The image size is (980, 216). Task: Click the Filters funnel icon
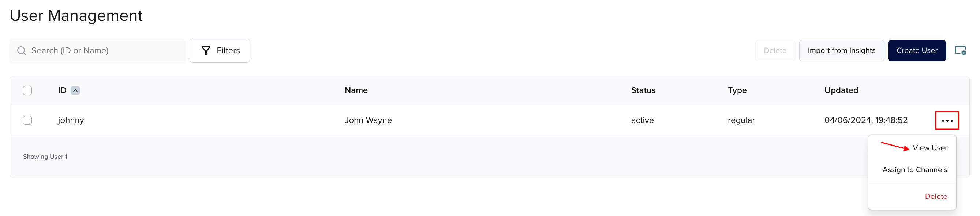(205, 50)
